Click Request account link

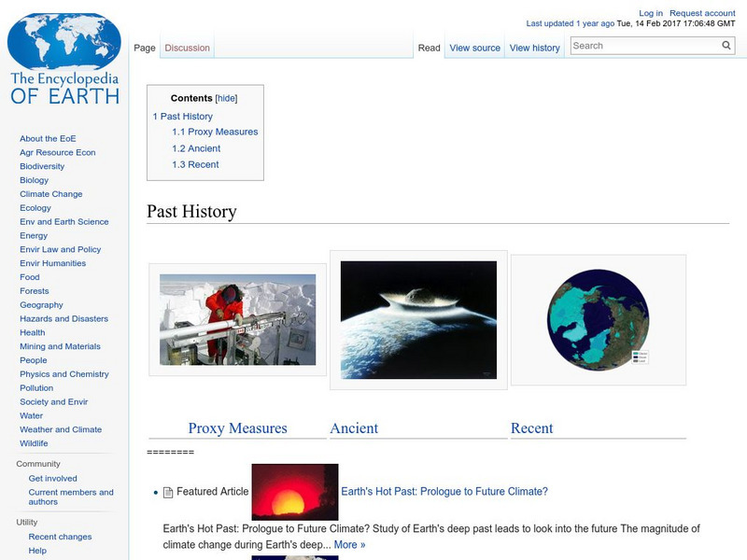(x=702, y=13)
